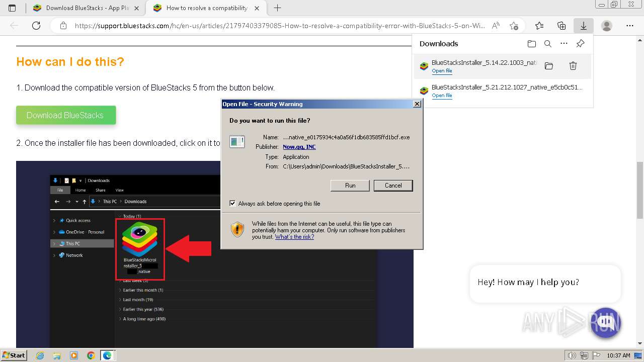The height and width of the screenshot is (362, 644).
Task: Toggle Read aloud icon in address bar
Action: click(x=496, y=26)
